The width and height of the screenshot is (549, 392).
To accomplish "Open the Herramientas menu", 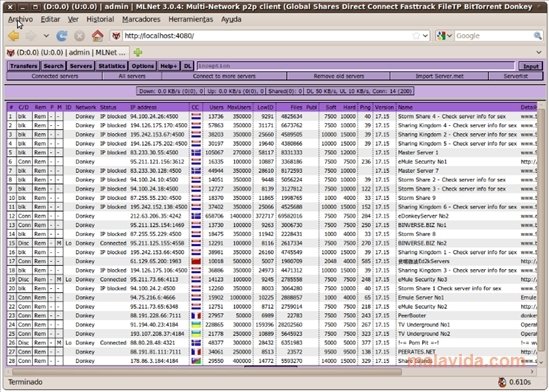I will coord(191,20).
